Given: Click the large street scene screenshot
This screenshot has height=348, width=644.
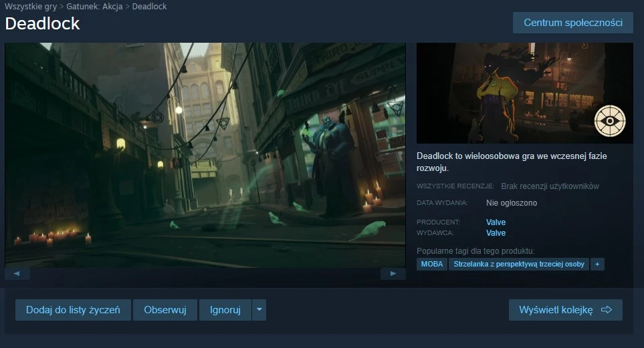Looking at the screenshot, I should coord(205,155).
